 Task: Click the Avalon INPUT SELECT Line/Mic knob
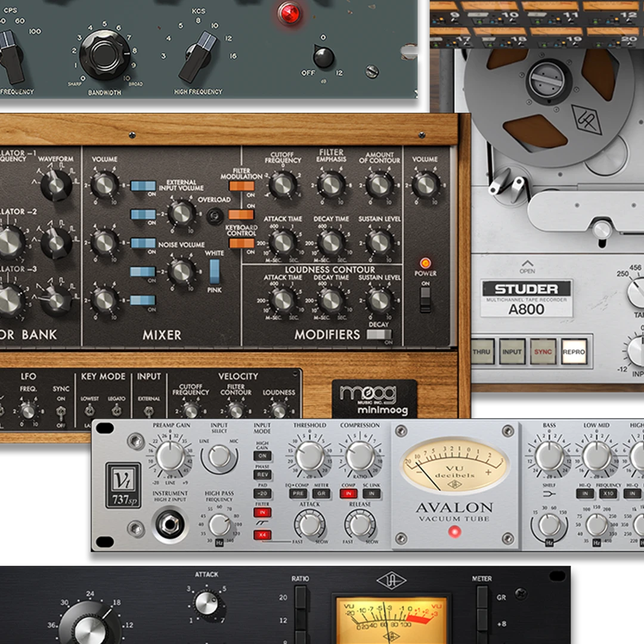tap(220, 456)
